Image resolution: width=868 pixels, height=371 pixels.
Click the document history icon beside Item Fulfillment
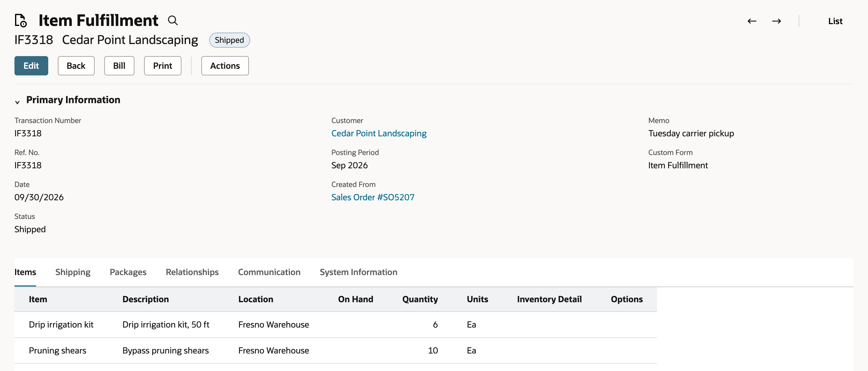[x=21, y=20]
